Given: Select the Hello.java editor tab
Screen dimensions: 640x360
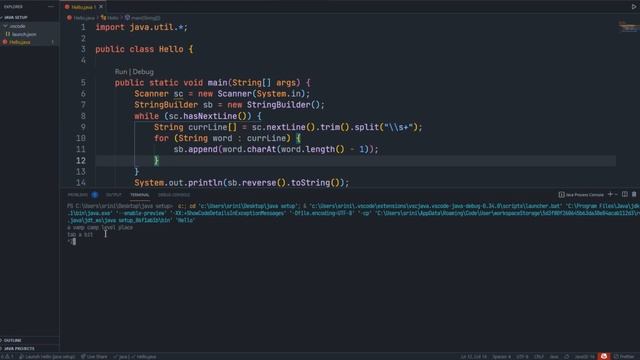Looking at the screenshot, I should (84, 7).
